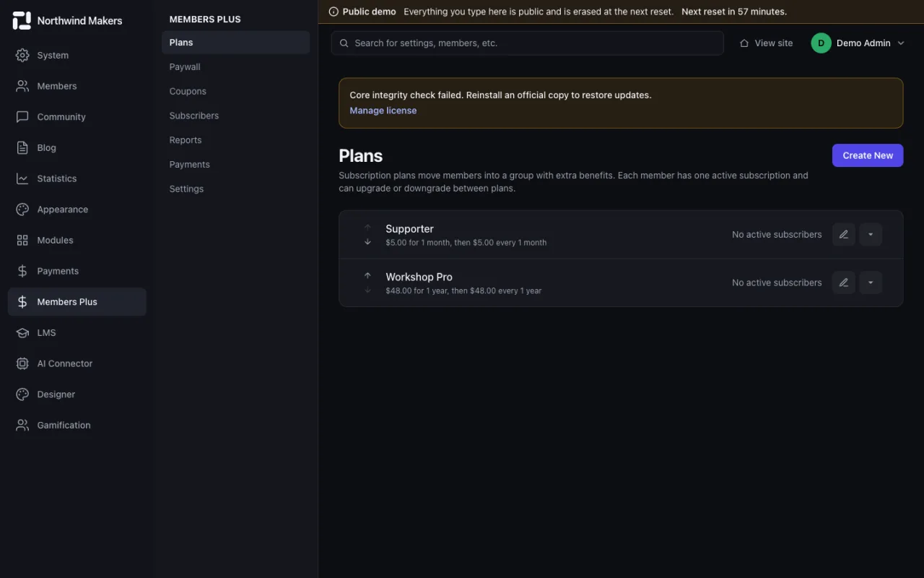The width and height of the screenshot is (924, 578).
Task: Edit the Workshop Pro plan with pencil icon
Action: click(x=844, y=282)
